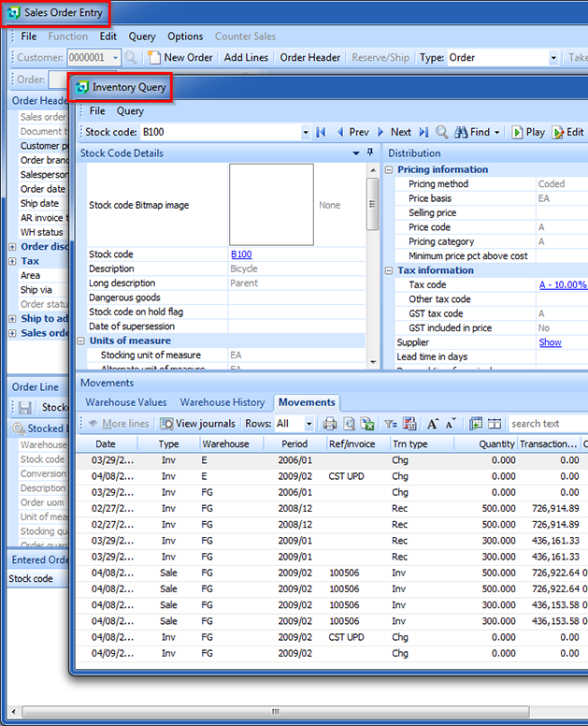Open Query menu in Inventory Query
This screenshot has width=588, height=726.
coord(130,111)
